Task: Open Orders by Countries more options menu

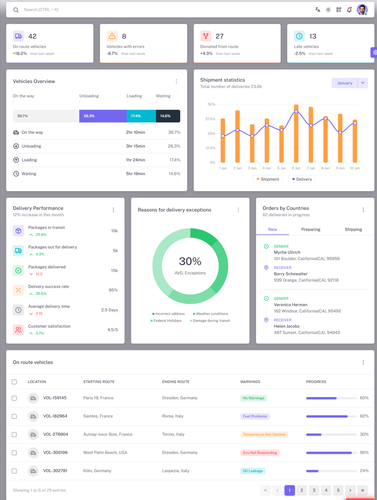Action: (363, 210)
